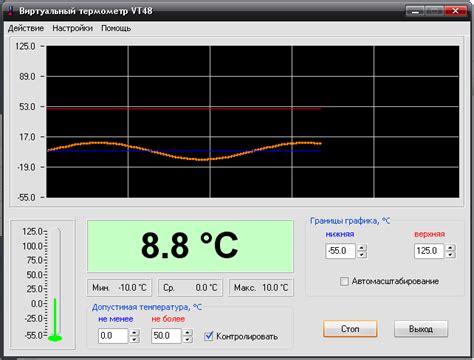Decrease the не более temperature value
Image resolution: width=474 pixels, height=360 pixels.
pos(188,340)
